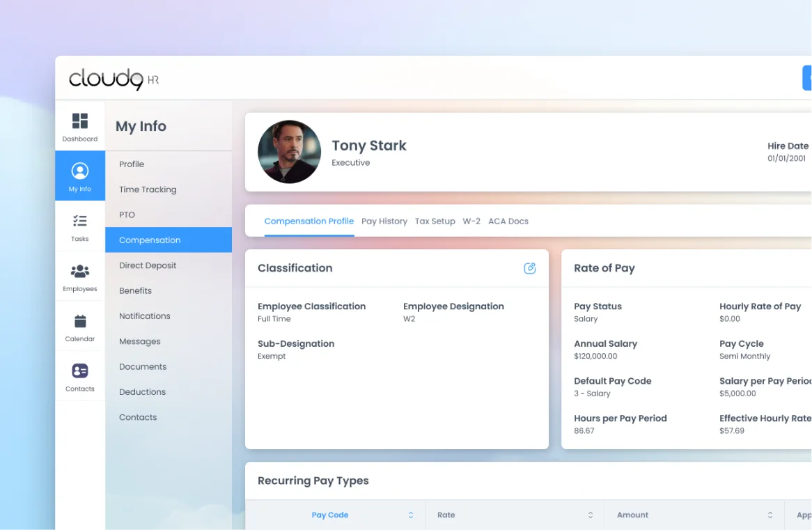Open the Employees group icon

(x=80, y=271)
